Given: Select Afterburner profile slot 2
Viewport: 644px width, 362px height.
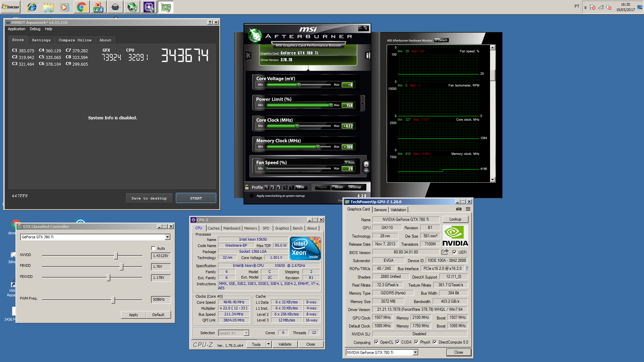Looking at the screenshot, I should coord(273,187).
